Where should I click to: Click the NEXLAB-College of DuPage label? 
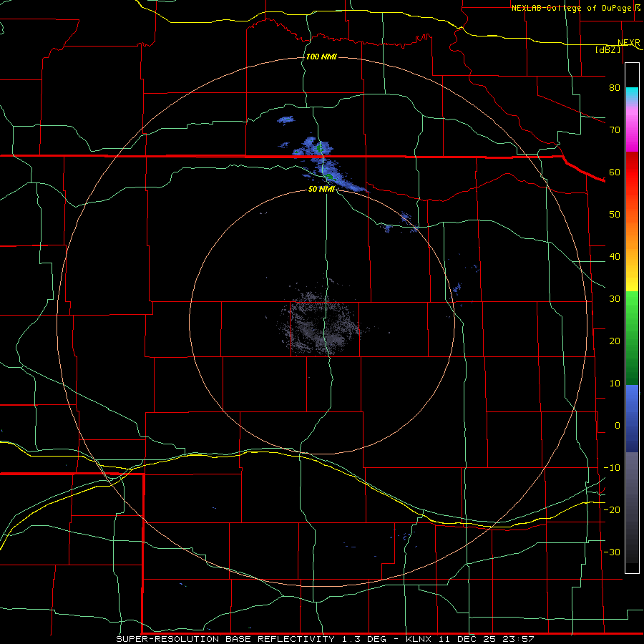tap(572, 8)
